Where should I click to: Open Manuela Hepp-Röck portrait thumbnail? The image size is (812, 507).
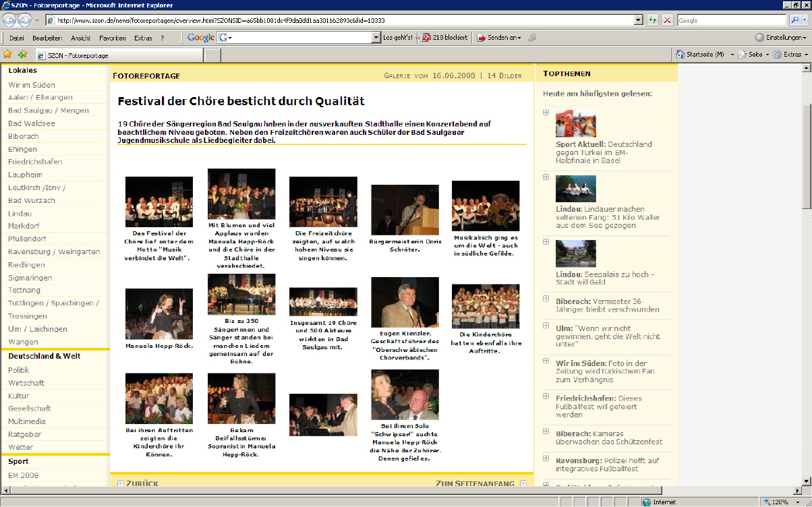click(x=158, y=314)
